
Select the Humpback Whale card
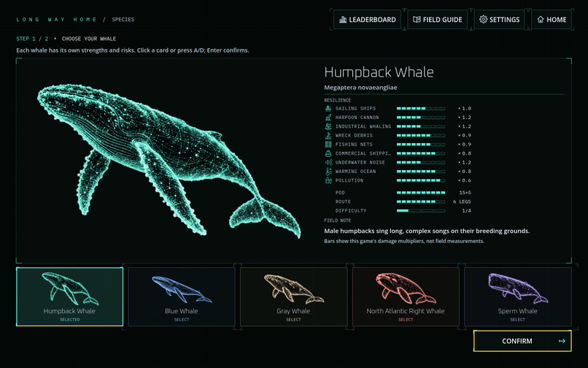pyautogui.click(x=70, y=296)
